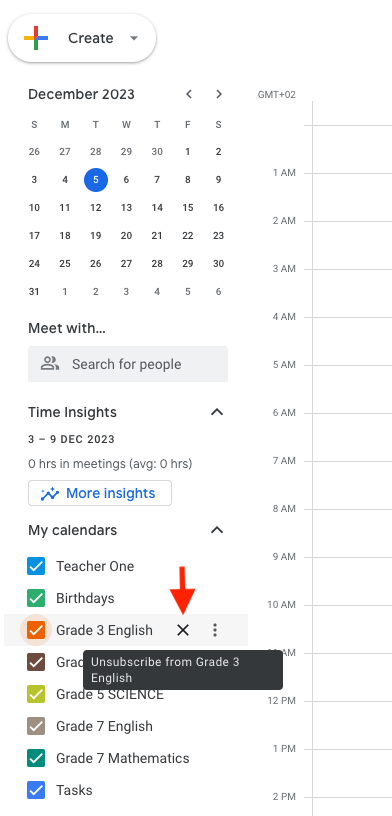Disable the Grade 7 Mathematics calendar
This screenshot has height=816, width=392.
(x=36, y=758)
